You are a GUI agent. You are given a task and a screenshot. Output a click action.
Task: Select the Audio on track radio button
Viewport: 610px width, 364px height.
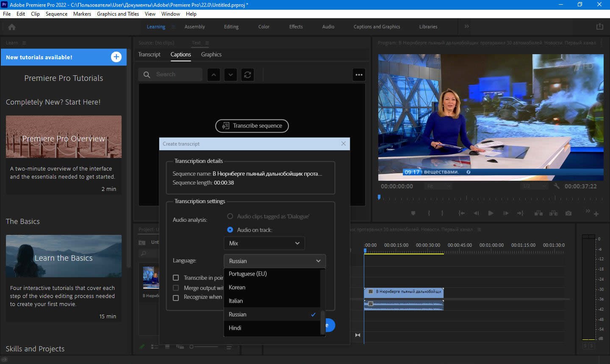click(x=230, y=230)
